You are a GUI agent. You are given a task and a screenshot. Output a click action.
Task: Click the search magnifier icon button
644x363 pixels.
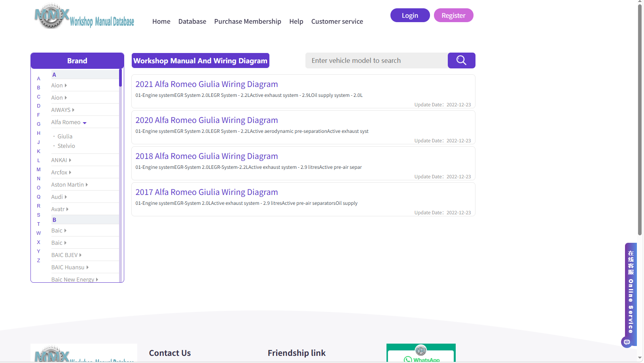[x=461, y=60]
